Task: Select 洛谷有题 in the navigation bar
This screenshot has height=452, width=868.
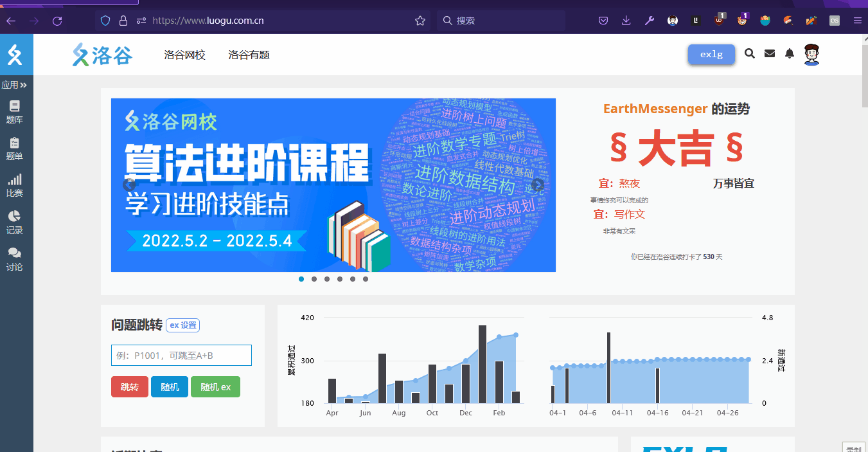Action: pos(249,55)
